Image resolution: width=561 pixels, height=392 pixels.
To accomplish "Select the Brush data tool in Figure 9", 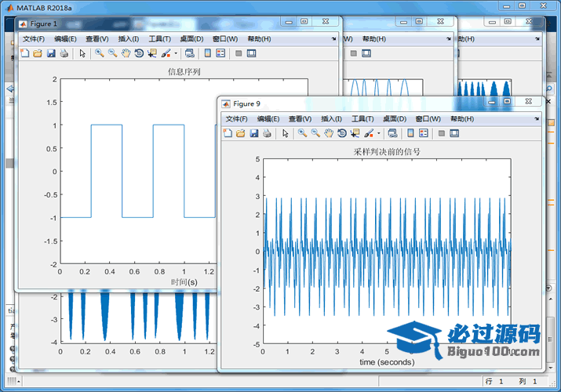I will point(369,133).
